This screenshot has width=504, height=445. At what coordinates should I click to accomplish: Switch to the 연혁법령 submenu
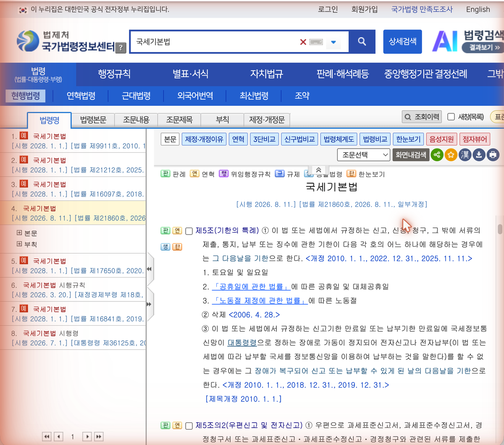click(81, 96)
